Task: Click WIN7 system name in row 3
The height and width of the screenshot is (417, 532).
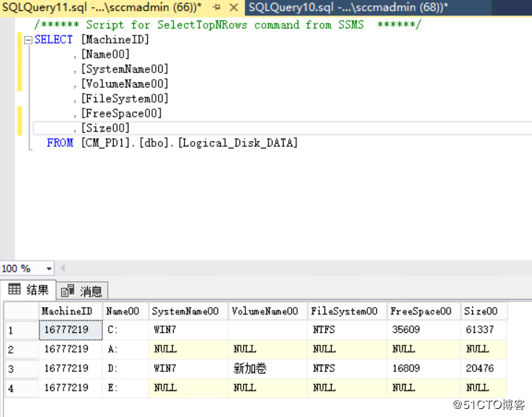Action: point(188,369)
